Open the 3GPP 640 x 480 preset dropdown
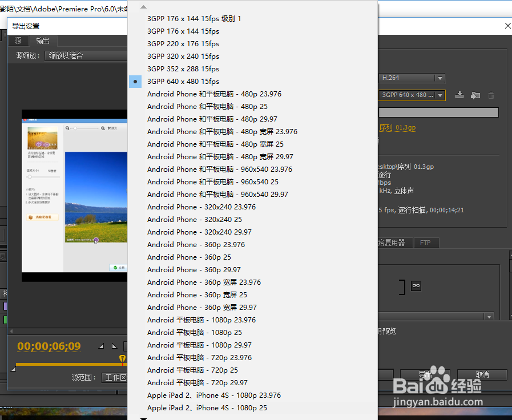This screenshot has width=512, height=420. coord(412,95)
